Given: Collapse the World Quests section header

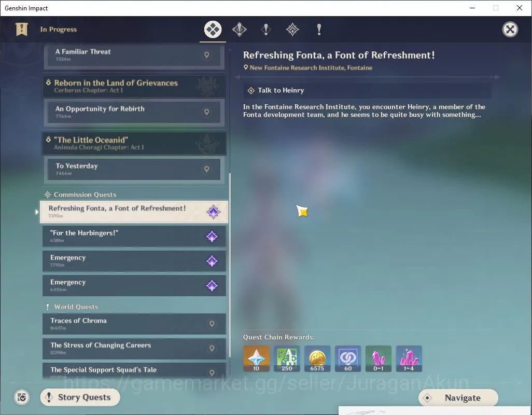Looking at the screenshot, I should click(72, 307).
